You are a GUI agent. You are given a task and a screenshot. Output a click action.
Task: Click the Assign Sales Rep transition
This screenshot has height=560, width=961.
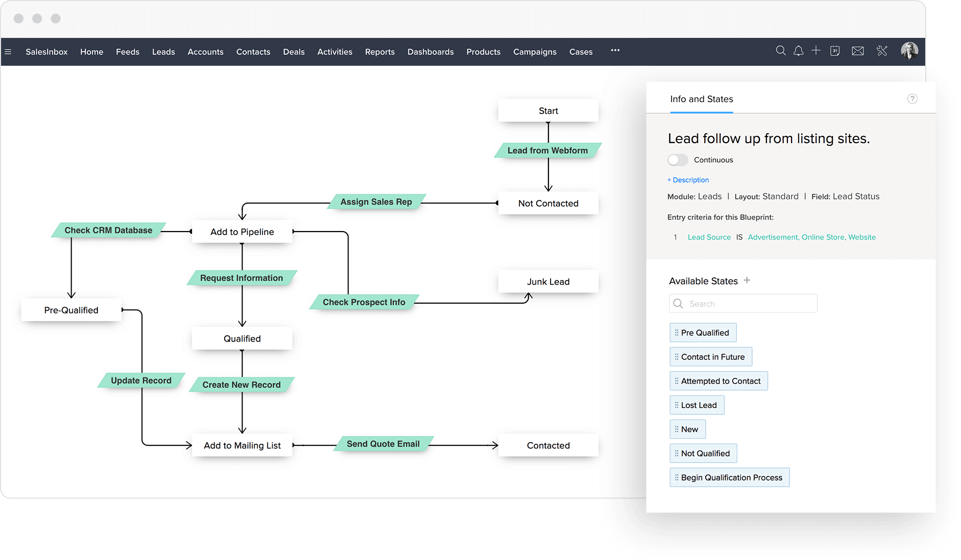(x=376, y=202)
